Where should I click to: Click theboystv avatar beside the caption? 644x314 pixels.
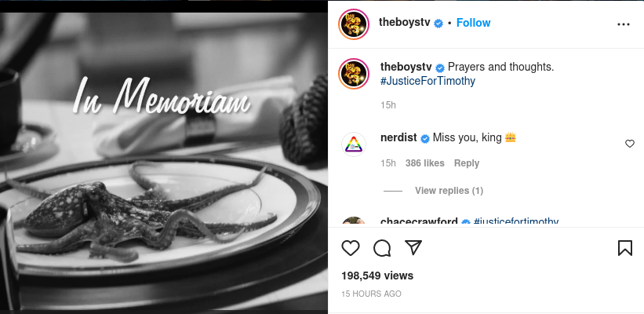pyautogui.click(x=354, y=74)
